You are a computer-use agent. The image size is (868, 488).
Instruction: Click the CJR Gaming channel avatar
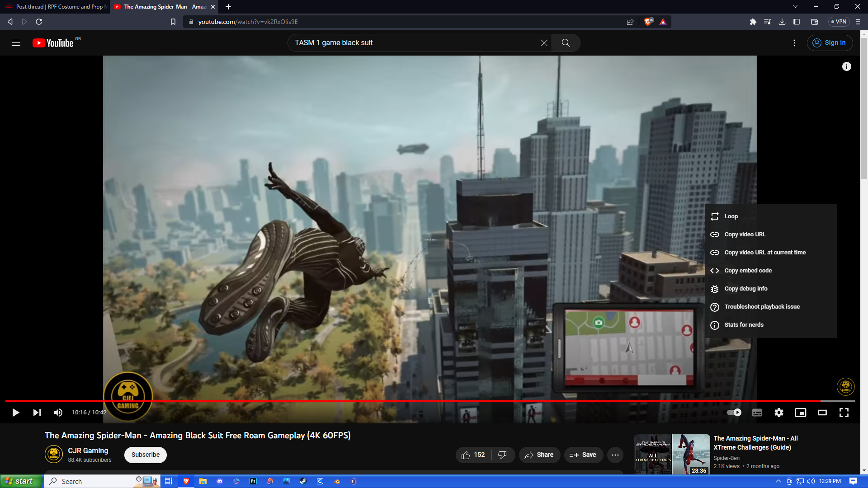pos(54,455)
